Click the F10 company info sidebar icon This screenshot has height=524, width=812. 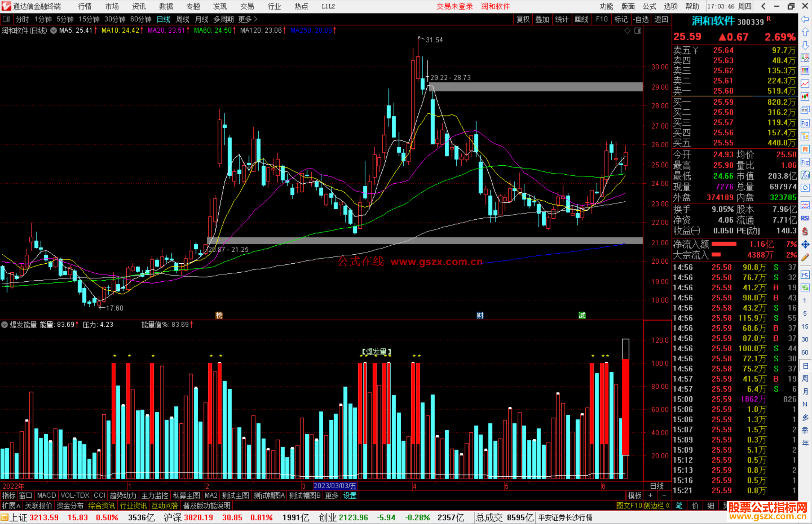coord(805,123)
